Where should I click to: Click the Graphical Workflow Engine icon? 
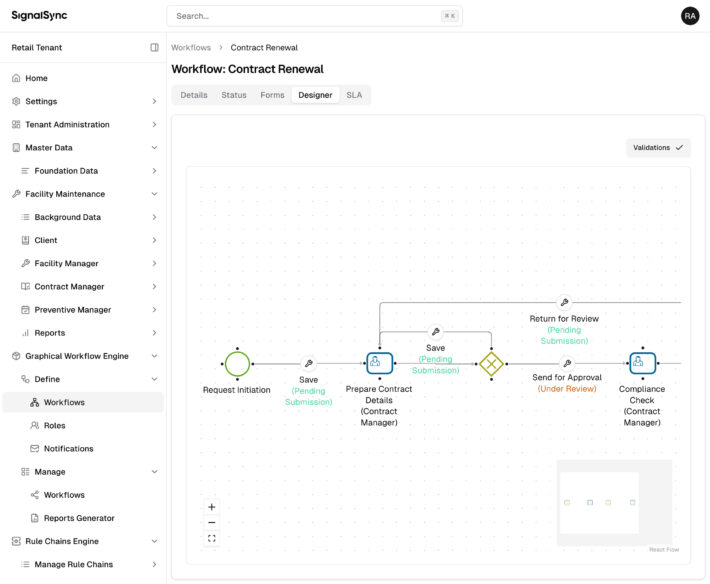[x=16, y=356]
